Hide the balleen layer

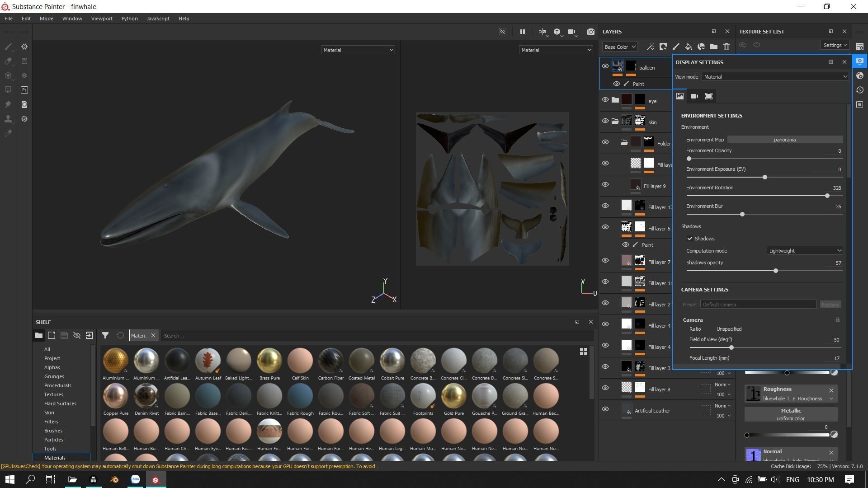[x=605, y=66]
